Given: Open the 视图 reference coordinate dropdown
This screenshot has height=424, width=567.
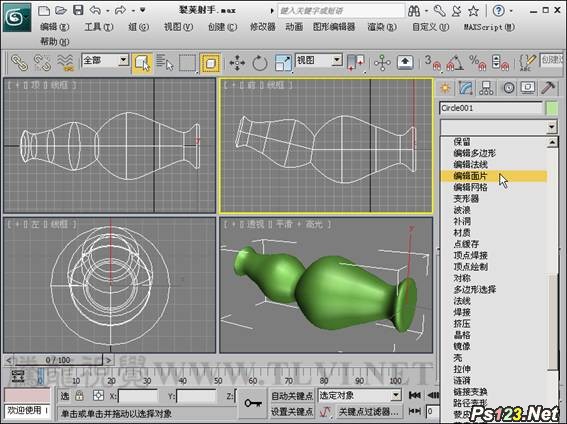Looking at the screenshot, I should pos(337,60).
